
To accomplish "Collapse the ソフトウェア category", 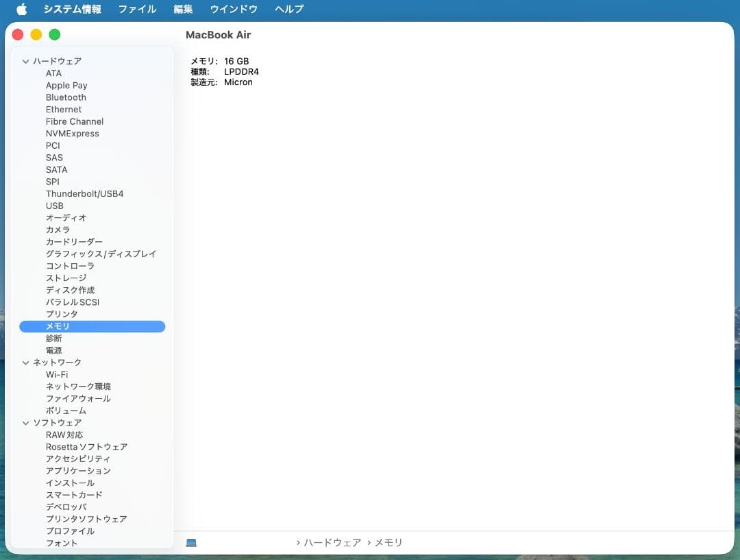I will coord(26,422).
